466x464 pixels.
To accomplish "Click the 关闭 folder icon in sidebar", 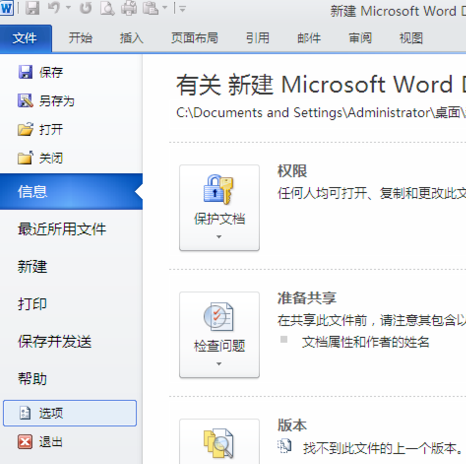I will [x=25, y=158].
